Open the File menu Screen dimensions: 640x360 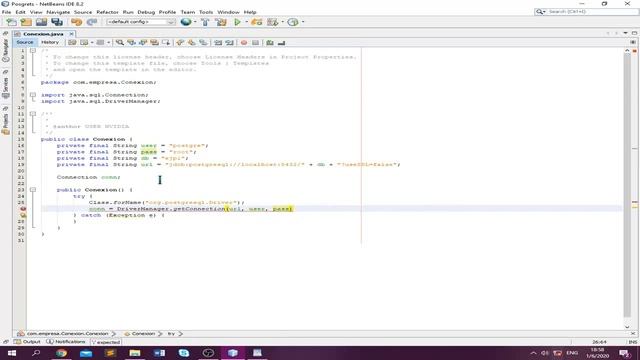[x=7, y=12]
